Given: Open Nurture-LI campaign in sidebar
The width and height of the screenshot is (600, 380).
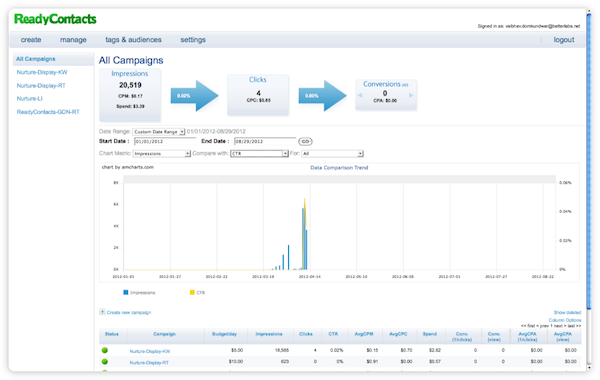Looking at the screenshot, I should [29, 99].
